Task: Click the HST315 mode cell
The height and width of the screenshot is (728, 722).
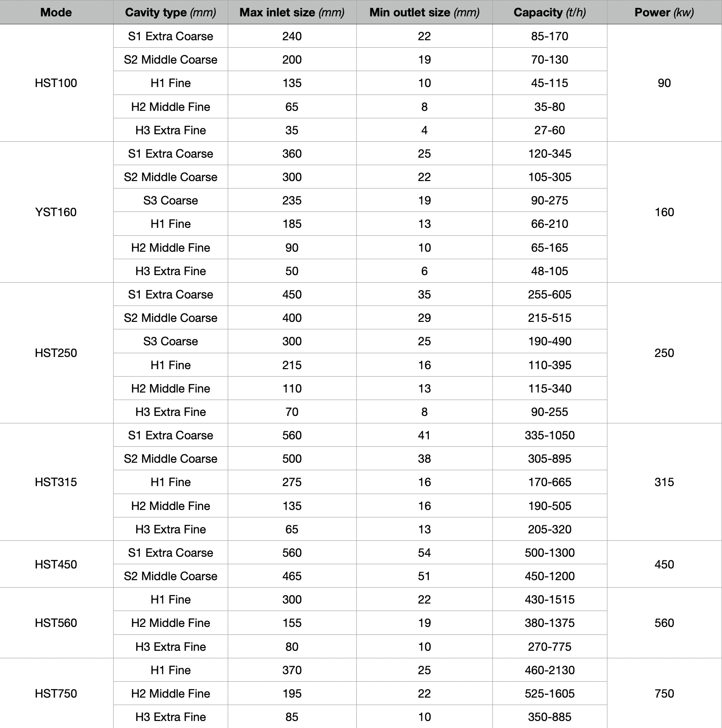Action: pos(56,482)
